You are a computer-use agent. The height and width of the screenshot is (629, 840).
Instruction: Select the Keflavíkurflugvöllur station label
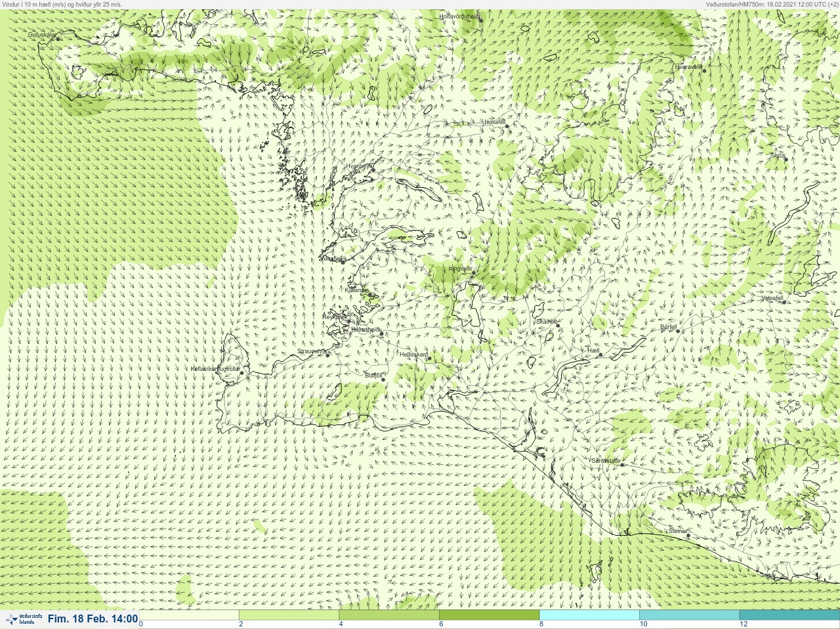[215, 369]
